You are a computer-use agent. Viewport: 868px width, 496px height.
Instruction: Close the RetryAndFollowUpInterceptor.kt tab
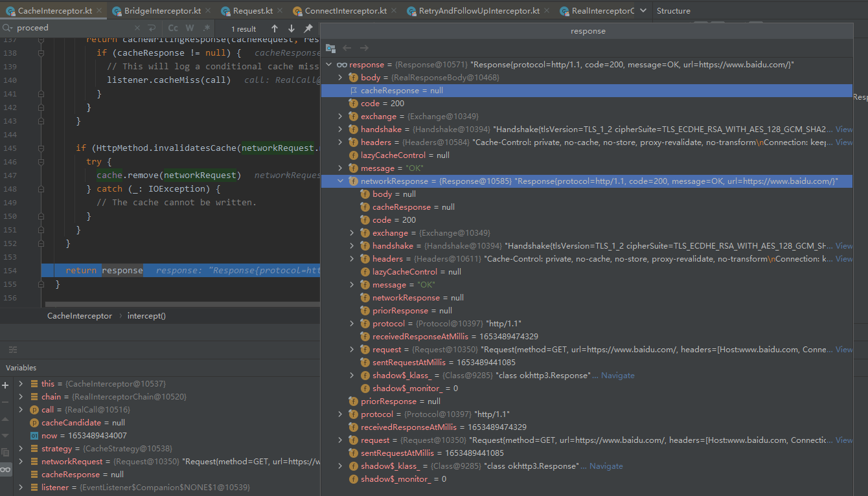coord(545,11)
